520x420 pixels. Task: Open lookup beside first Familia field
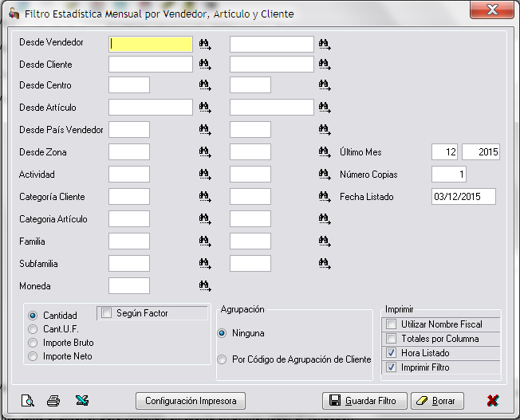205,241
